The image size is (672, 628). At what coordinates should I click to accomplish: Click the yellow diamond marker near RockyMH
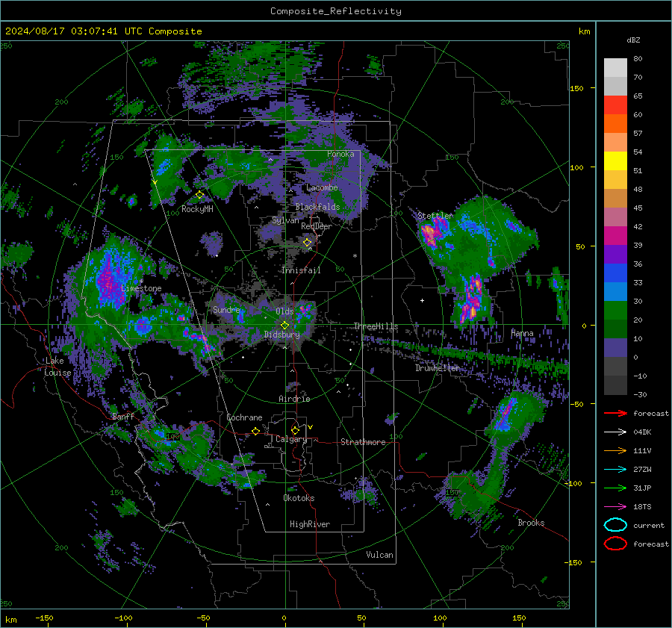point(199,195)
